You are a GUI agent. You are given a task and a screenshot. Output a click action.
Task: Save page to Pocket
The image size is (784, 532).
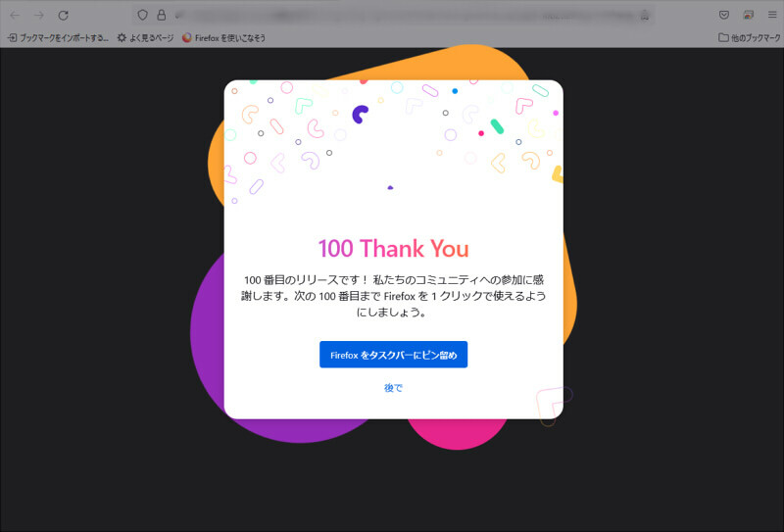724,15
